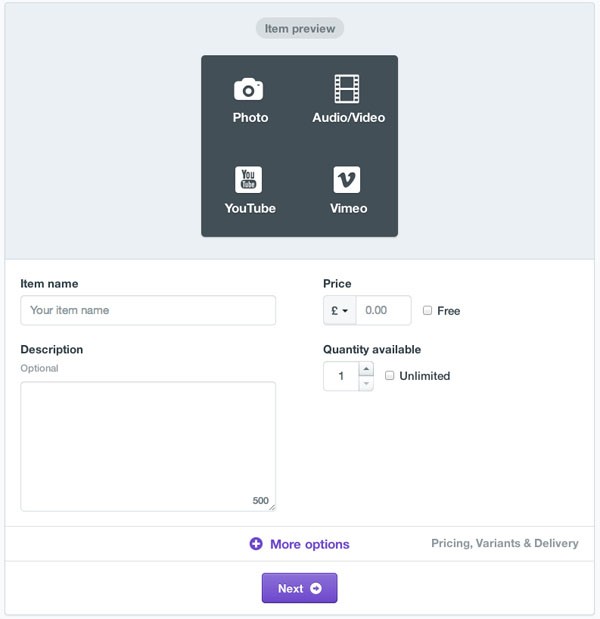This screenshot has width=600, height=619.
Task: Click the Description resize handle corner
Action: pyautogui.click(x=272, y=508)
